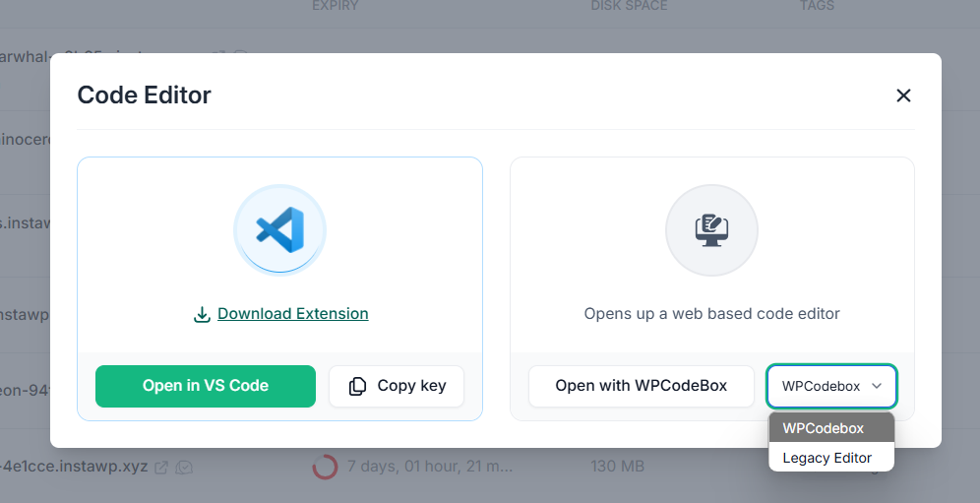Viewport: 980px width, 503px height.
Task: Click the download arrow icon beside Download Extension
Action: tap(202, 314)
